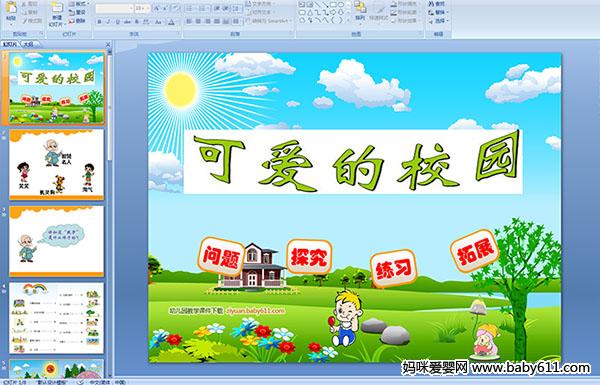
Task: Toggle italic formatting
Action: [x=109, y=22]
